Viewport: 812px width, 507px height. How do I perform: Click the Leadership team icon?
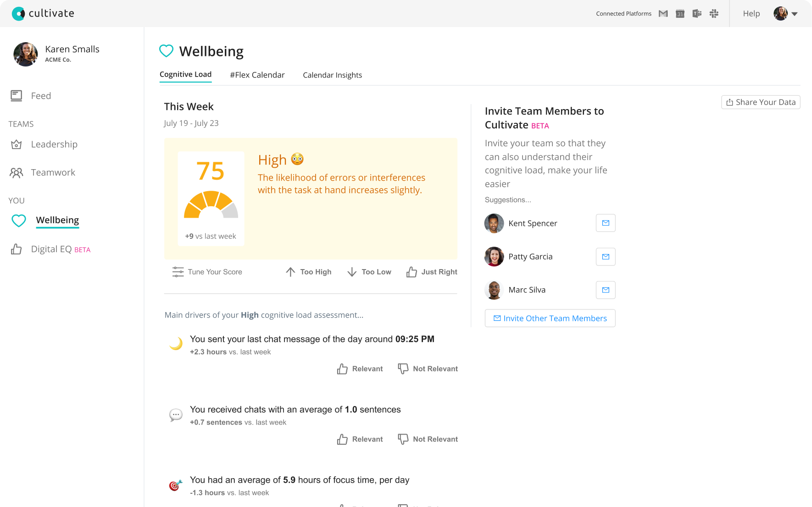pyautogui.click(x=17, y=144)
